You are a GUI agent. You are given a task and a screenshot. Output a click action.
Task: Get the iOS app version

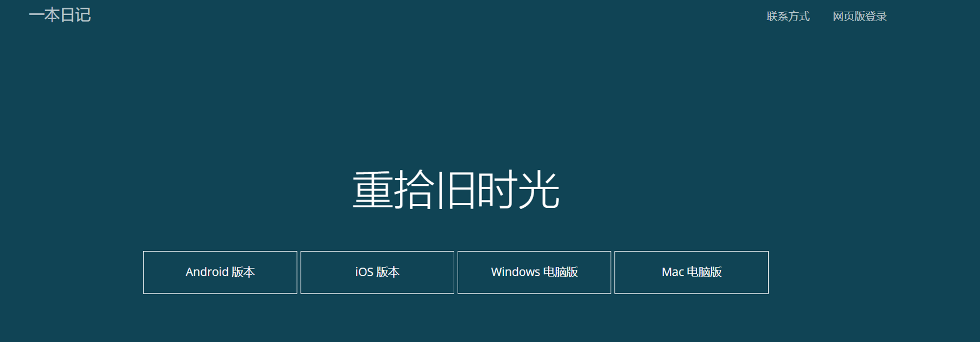377,272
